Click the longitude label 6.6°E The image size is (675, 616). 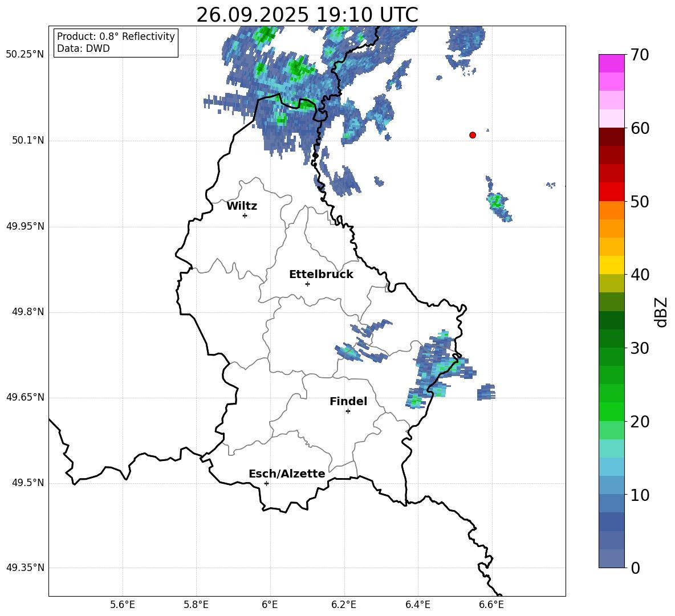click(x=491, y=605)
